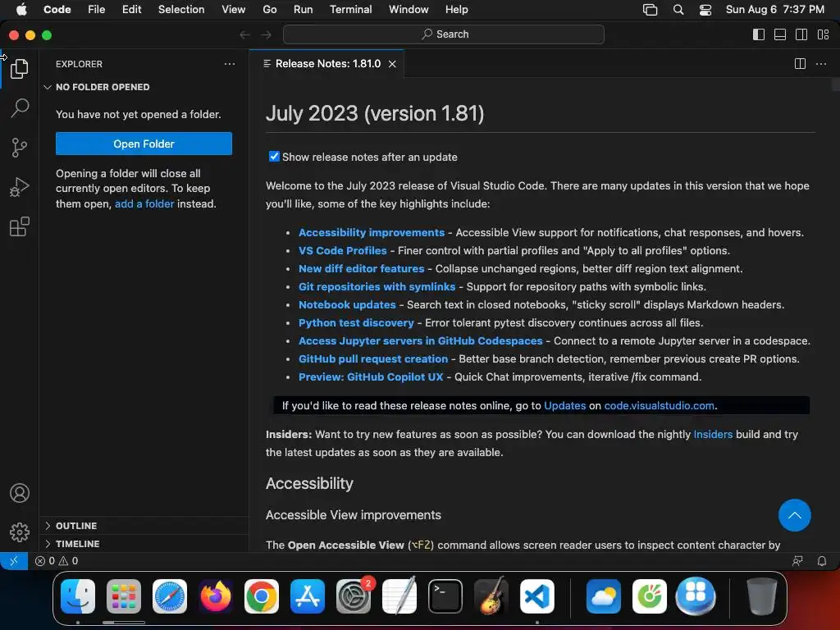This screenshot has height=630, width=840.
Task: Click the remote window indicator in status bar
Action: [14, 561]
